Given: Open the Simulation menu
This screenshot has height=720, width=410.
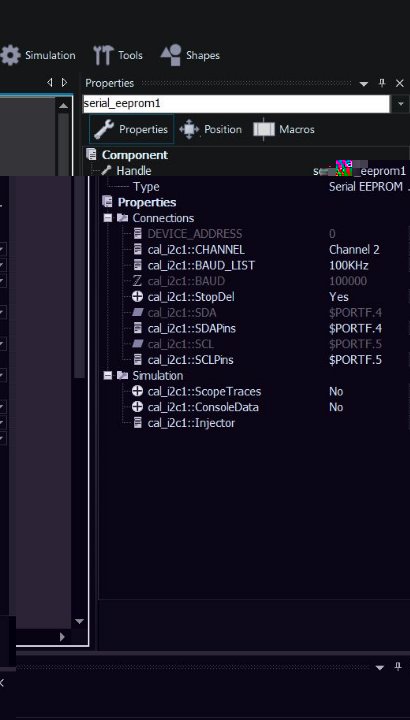Looking at the screenshot, I should 38,56.
